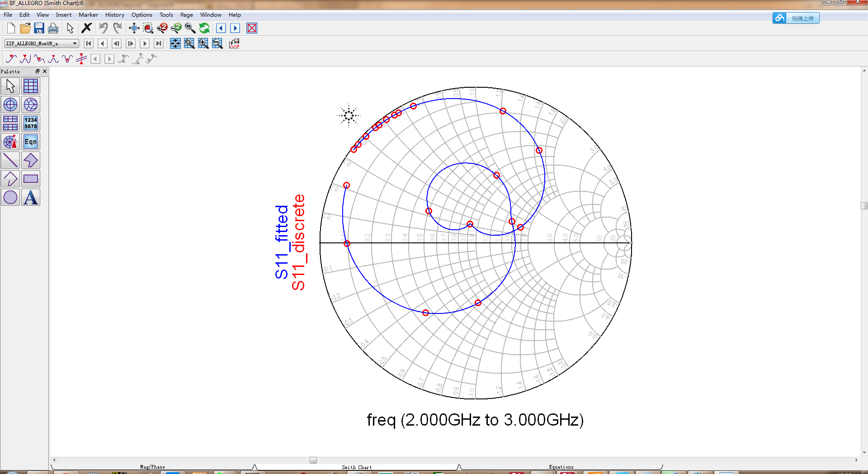868x474 pixels.
Task: Click the slow forward step button
Action: click(131, 43)
